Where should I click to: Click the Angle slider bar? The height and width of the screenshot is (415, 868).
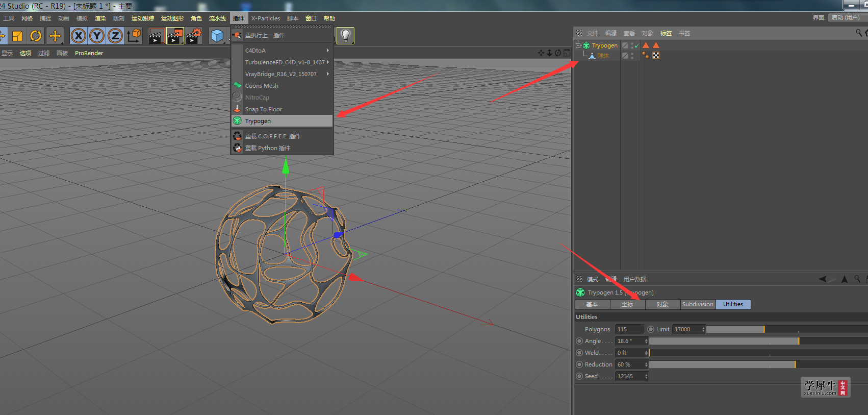tap(758, 341)
